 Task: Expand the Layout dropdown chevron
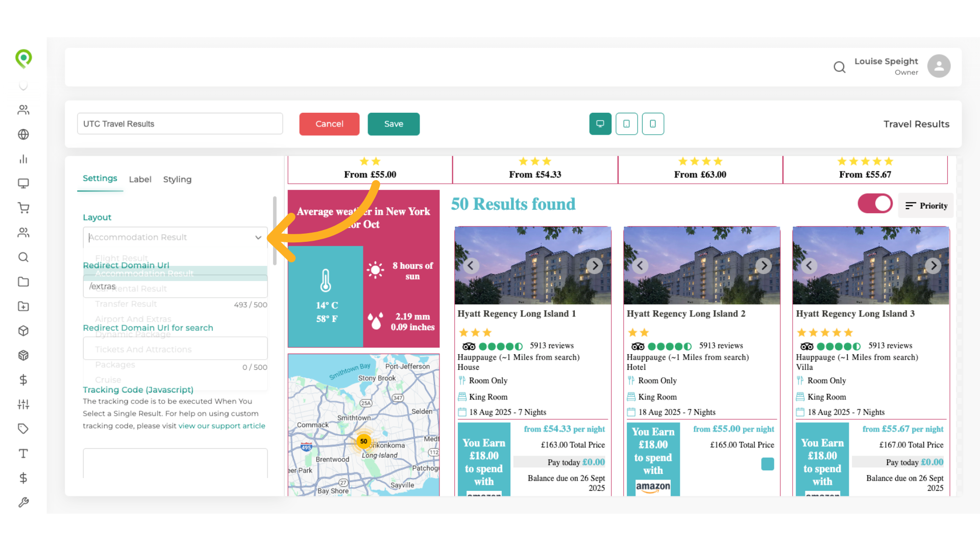[258, 237]
